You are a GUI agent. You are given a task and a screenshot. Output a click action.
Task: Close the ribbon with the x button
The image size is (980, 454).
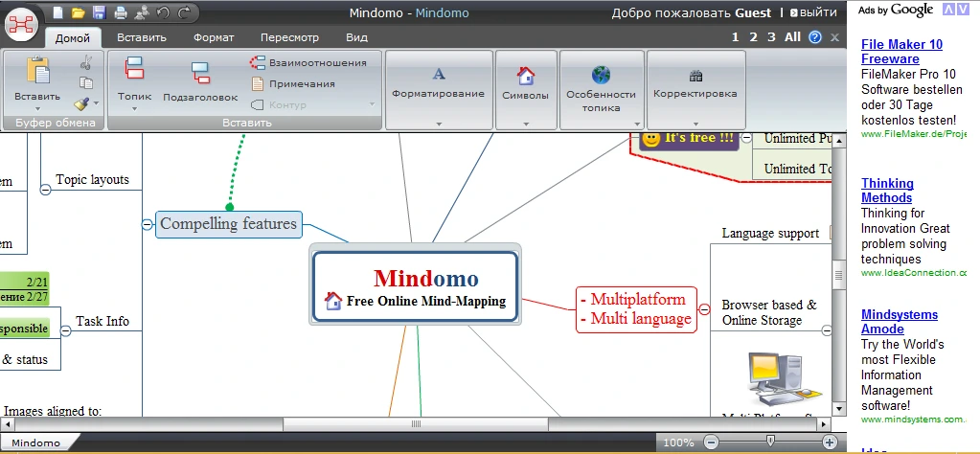pos(833,36)
